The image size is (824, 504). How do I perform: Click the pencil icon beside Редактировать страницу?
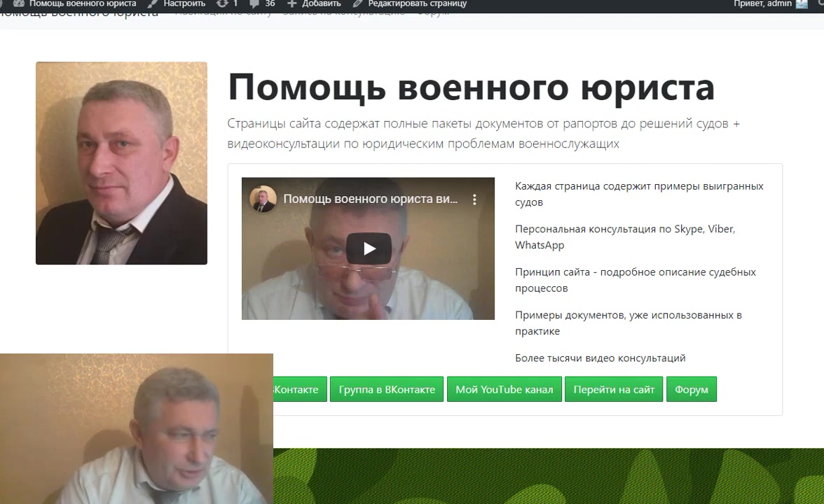tap(358, 3)
